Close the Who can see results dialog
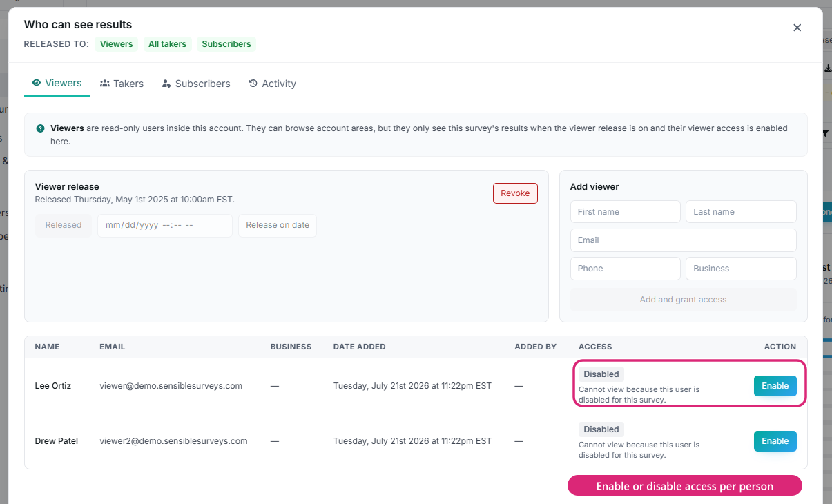The width and height of the screenshot is (832, 504). 797,28
